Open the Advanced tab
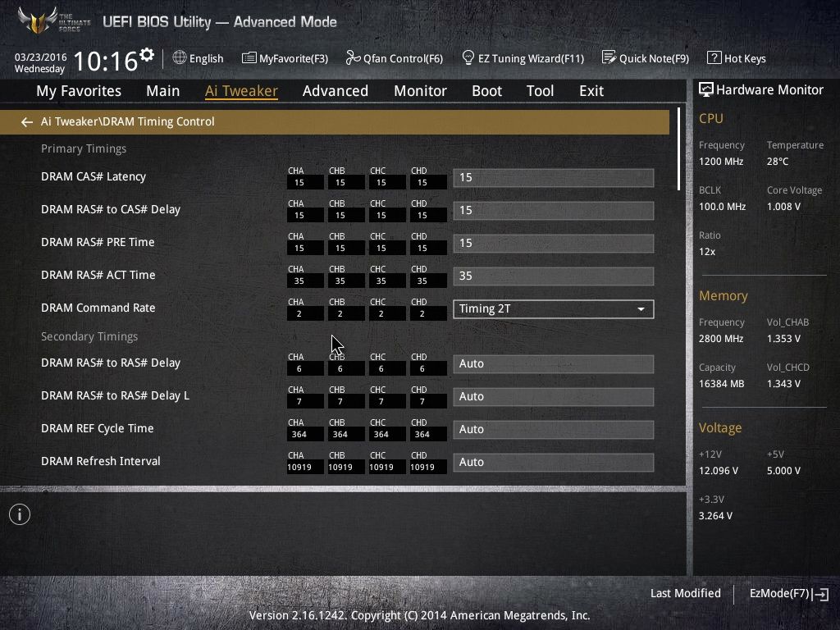 336,90
